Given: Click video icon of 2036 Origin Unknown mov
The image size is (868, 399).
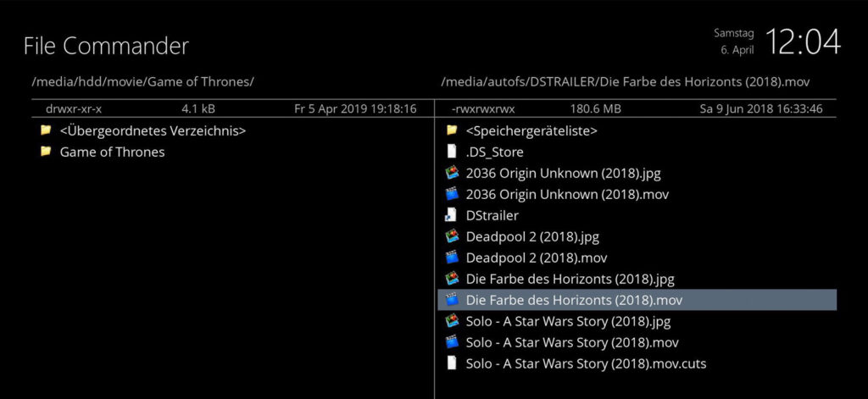Looking at the screenshot, I should pos(452,194).
